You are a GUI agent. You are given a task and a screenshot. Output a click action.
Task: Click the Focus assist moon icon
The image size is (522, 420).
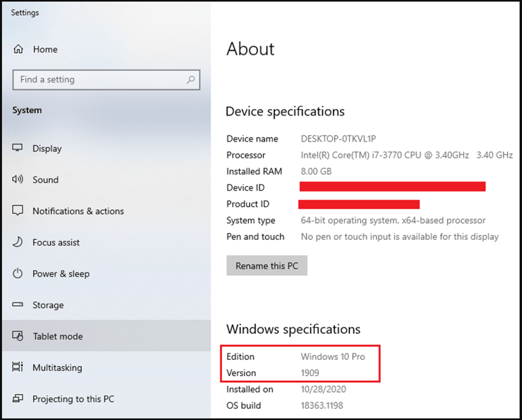[x=18, y=242]
